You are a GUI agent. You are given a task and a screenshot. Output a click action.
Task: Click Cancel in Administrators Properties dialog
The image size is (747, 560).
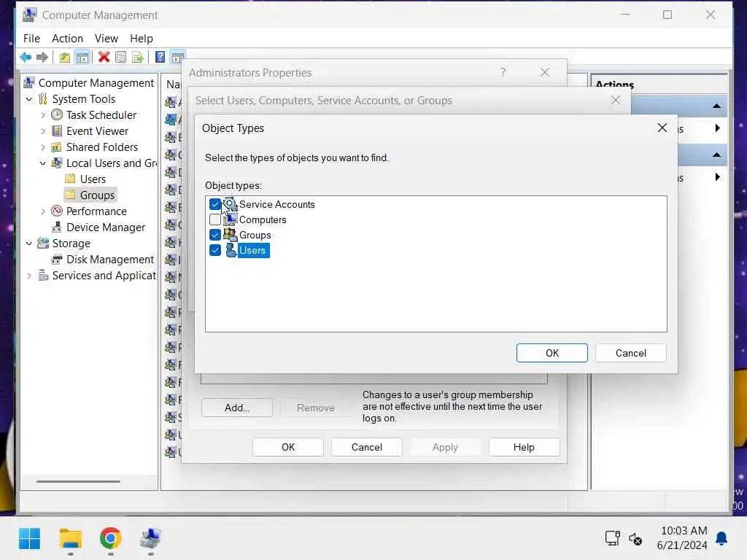point(366,447)
